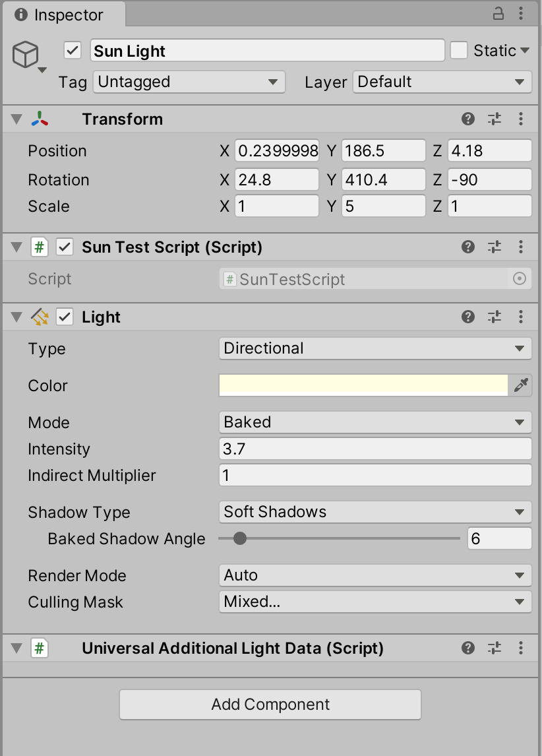Image resolution: width=542 pixels, height=756 pixels.
Task: Click the Light Color swatch
Action: [x=363, y=385]
